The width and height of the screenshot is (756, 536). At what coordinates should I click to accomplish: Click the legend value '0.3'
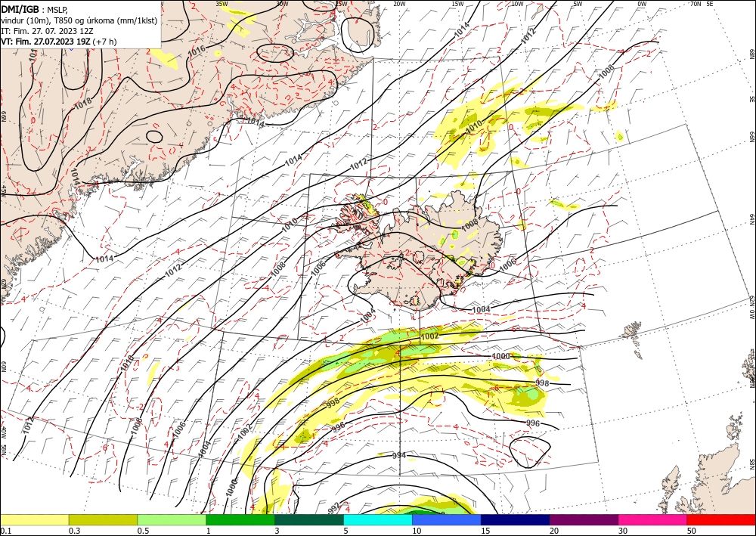74,531
